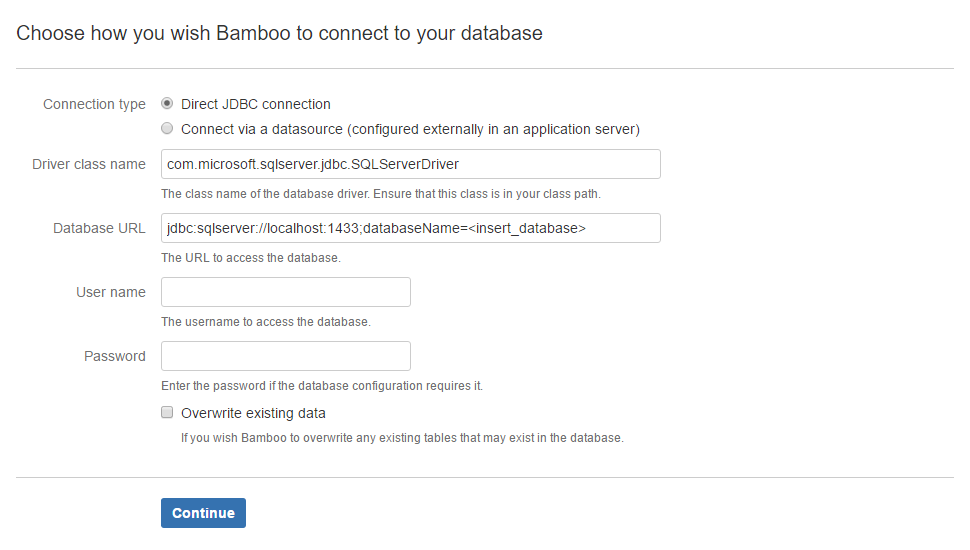Screen dimensions: 970x550
Task: Click inside the Database URL text box
Action: click(411, 228)
